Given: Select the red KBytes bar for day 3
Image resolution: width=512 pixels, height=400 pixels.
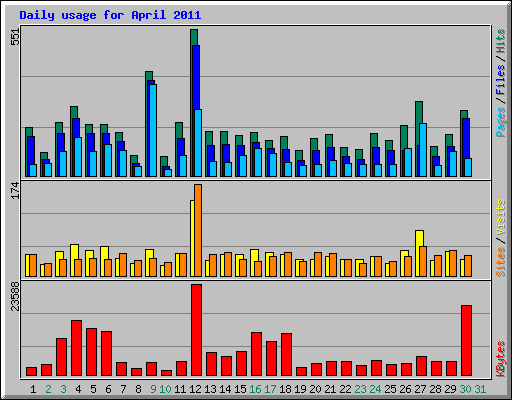Looking at the screenshot, I should [x=61, y=357].
